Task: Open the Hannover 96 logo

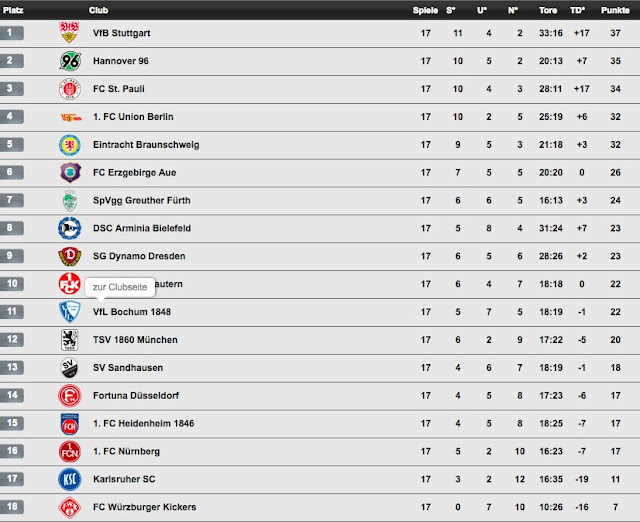Action: [70, 61]
